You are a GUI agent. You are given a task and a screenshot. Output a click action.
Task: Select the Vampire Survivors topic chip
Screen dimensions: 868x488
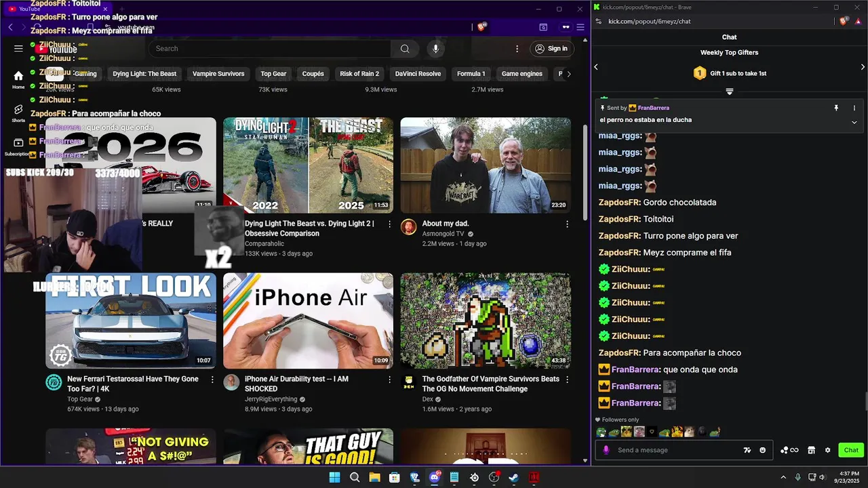(x=218, y=74)
